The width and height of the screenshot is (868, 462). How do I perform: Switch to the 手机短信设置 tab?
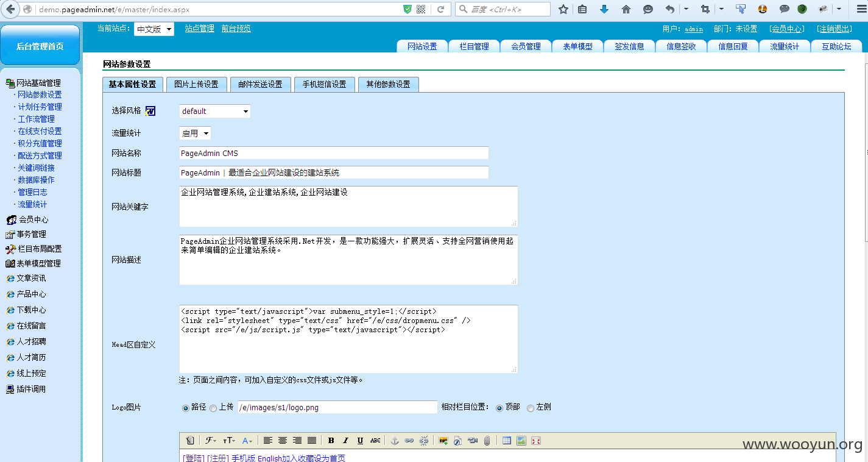[x=324, y=84]
